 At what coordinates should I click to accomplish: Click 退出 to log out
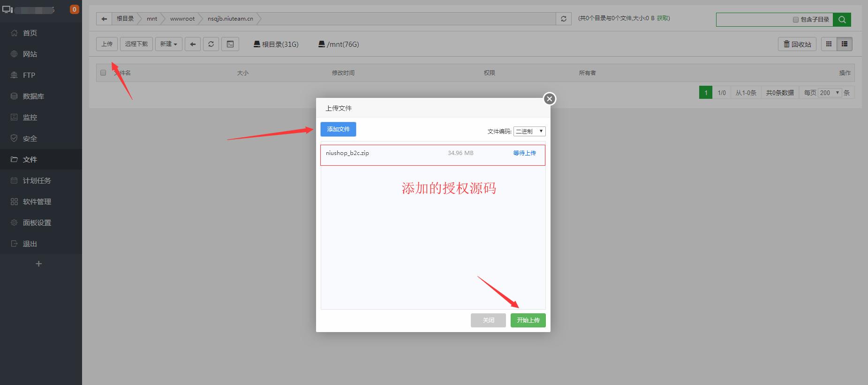coord(30,244)
